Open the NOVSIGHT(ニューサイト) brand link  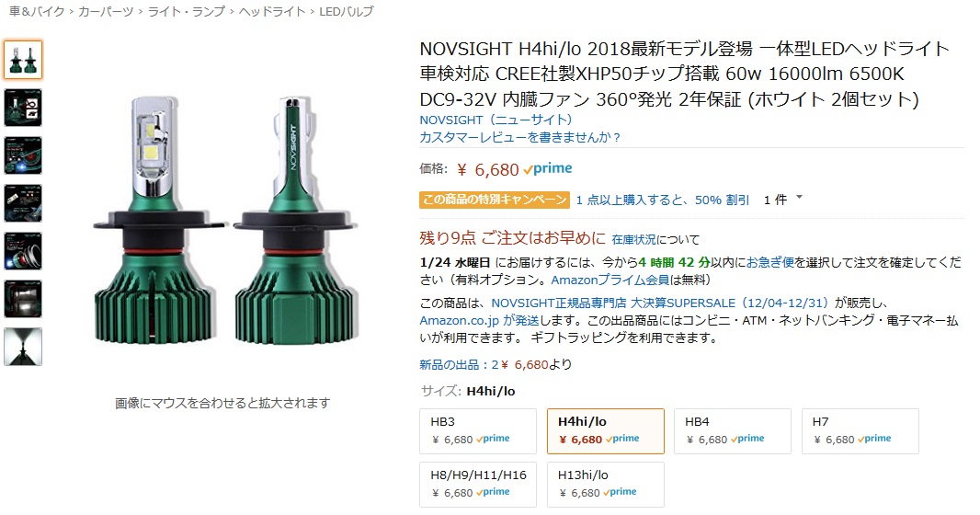[x=496, y=120]
